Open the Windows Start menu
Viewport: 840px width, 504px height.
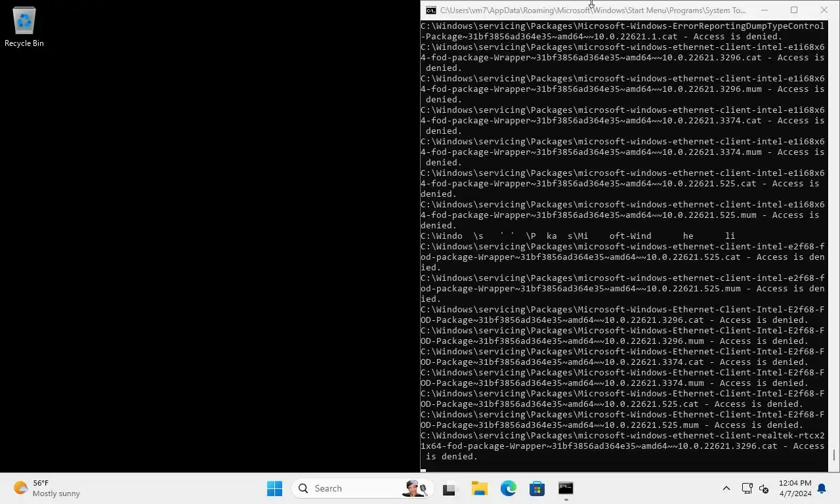(274, 488)
